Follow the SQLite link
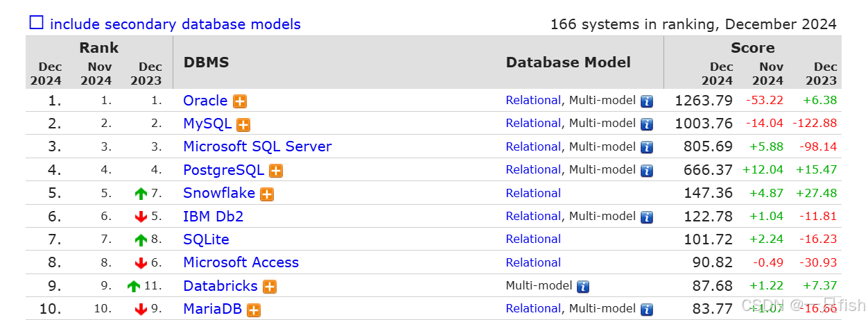The width and height of the screenshot is (868, 320). pos(206,239)
